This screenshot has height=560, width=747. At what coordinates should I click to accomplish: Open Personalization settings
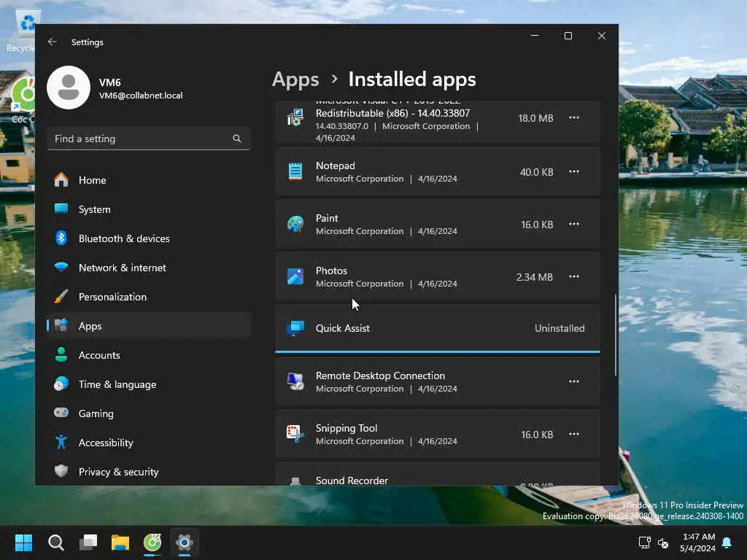click(149, 297)
